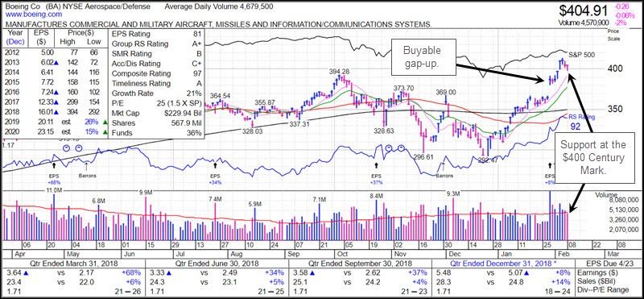The height and width of the screenshot is (299, 644).
Task: Click the 11.0M volume peak label
Action: pyautogui.click(x=54, y=189)
